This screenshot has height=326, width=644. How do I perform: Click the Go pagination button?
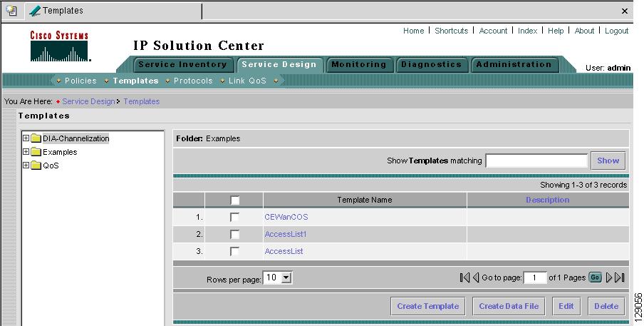coord(595,277)
